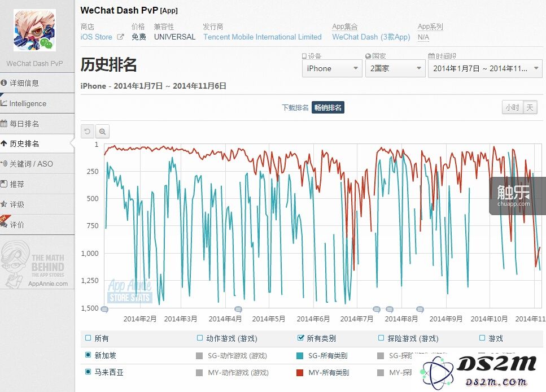Viewport: 546px width, 392px height.
Task: Click the reset zoom undo icon
Action: tap(88, 132)
